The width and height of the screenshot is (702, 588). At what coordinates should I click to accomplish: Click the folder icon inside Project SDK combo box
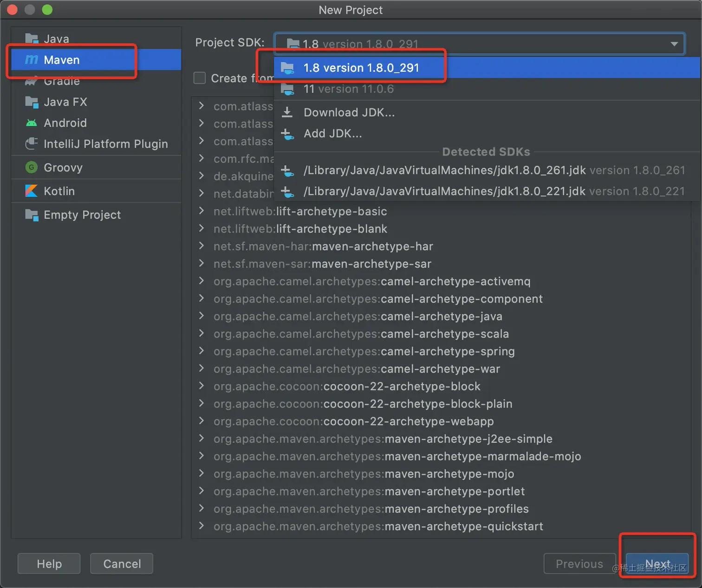[x=293, y=44]
